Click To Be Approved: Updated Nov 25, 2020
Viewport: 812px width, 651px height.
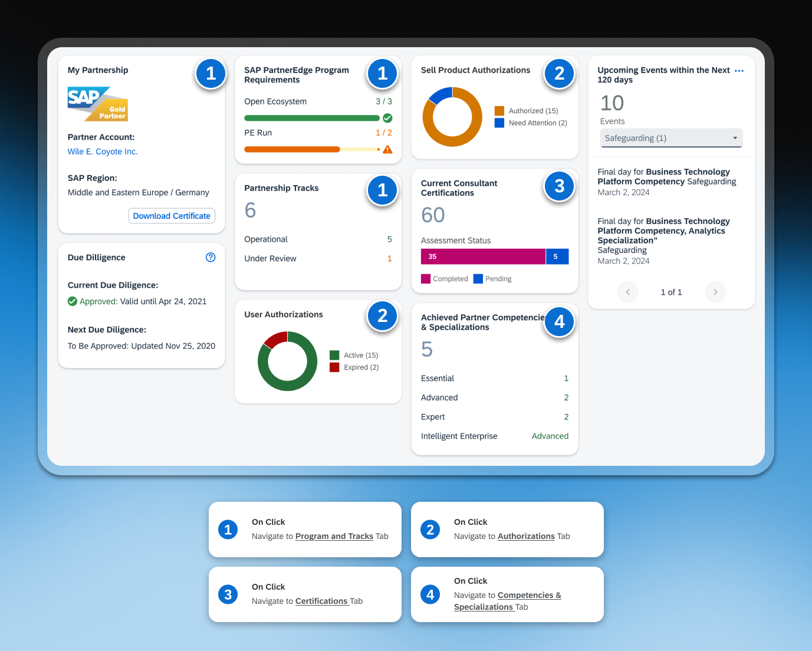click(142, 346)
